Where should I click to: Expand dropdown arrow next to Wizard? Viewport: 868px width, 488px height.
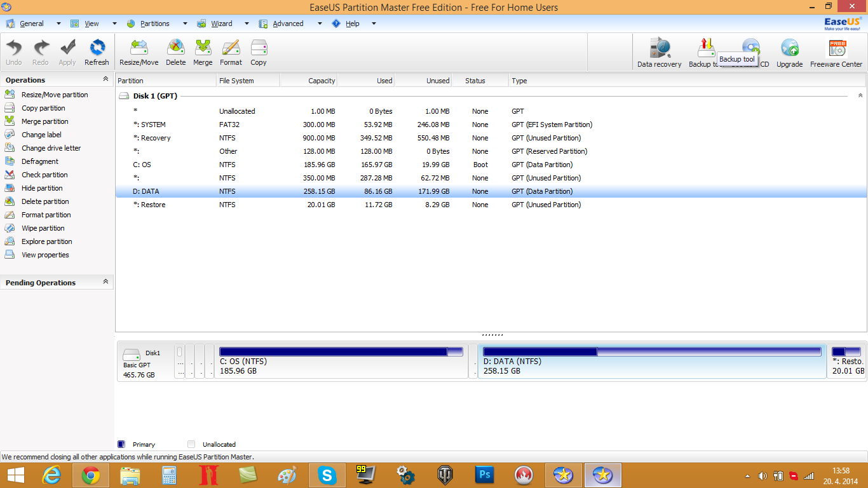pyautogui.click(x=247, y=24)
